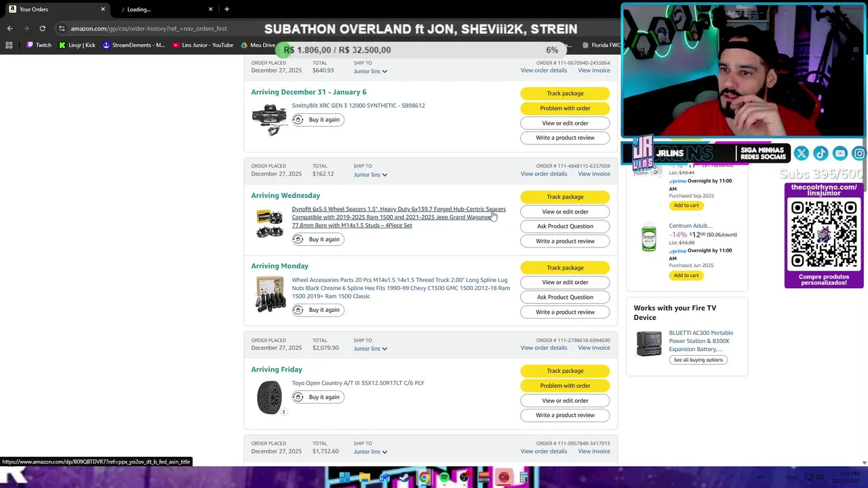This screenshot has width=868, height=488.
Task: Open the Linsjr Kick bookmark
Action: coord(77,45)
